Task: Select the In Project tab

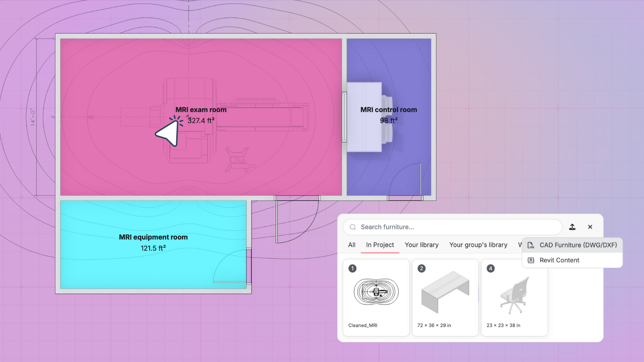Action: (x=380, y=245)
